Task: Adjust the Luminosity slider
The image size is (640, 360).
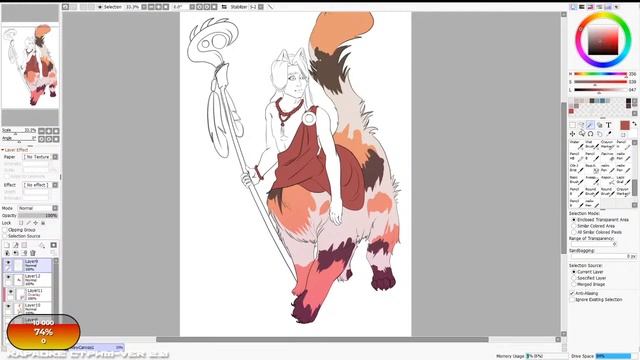Action: [600, 89]
